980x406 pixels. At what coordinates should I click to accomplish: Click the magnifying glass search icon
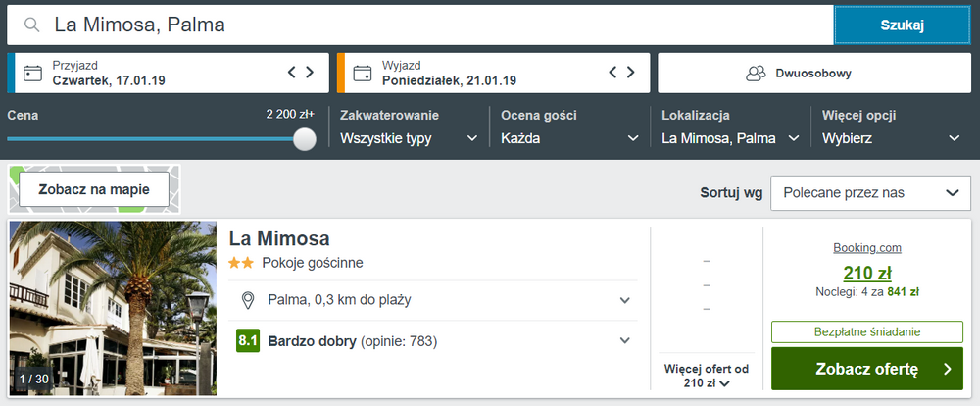pyautogui.click(x=32, y=25)
